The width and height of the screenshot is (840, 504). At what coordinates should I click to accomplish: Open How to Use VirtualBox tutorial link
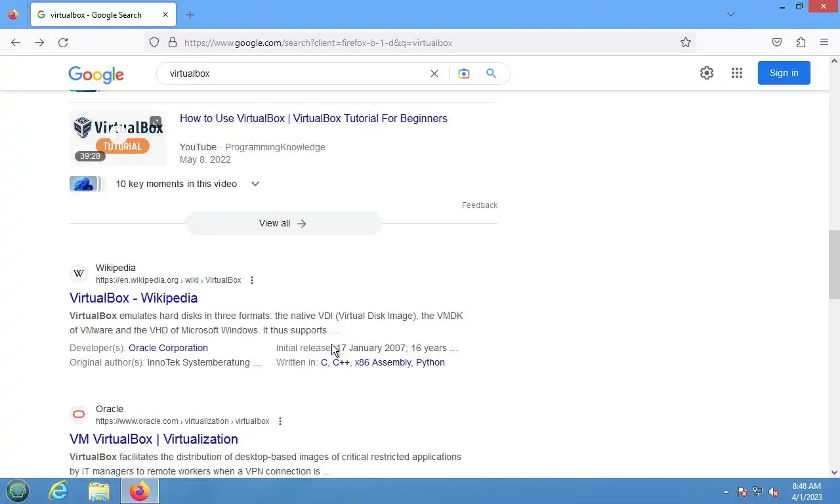(x=314, y=118)
